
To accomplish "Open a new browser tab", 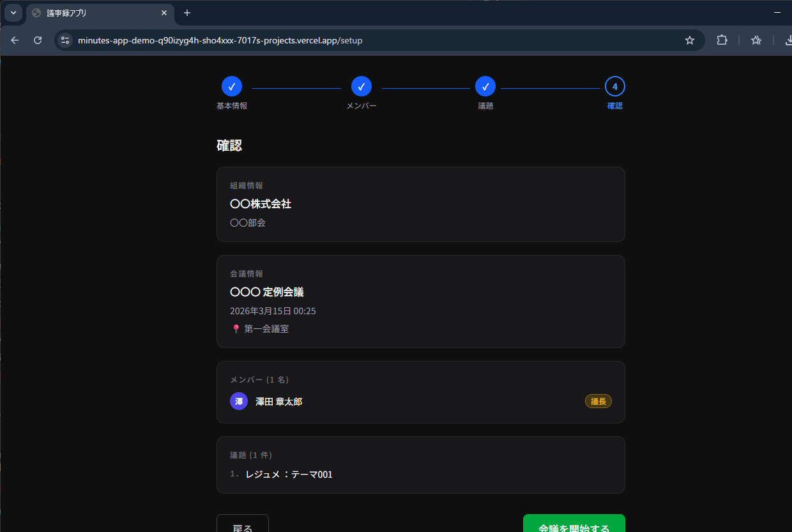I will coord(187,13).
